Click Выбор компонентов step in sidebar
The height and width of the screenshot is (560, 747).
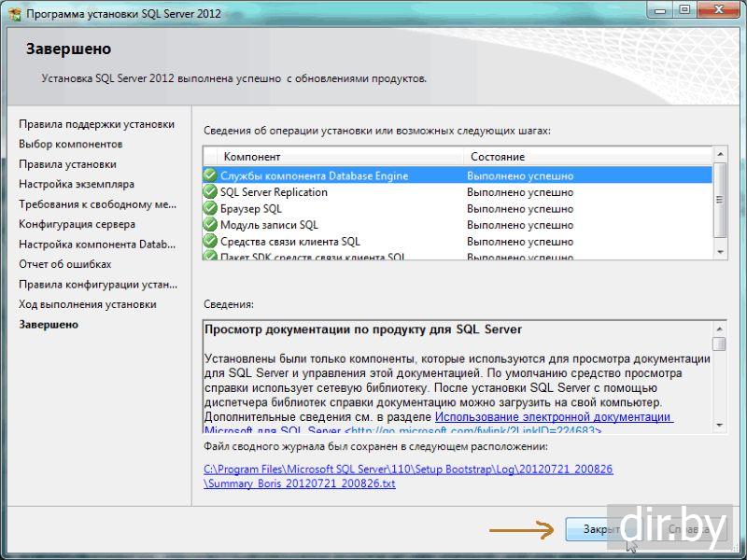tap(71, 145)
